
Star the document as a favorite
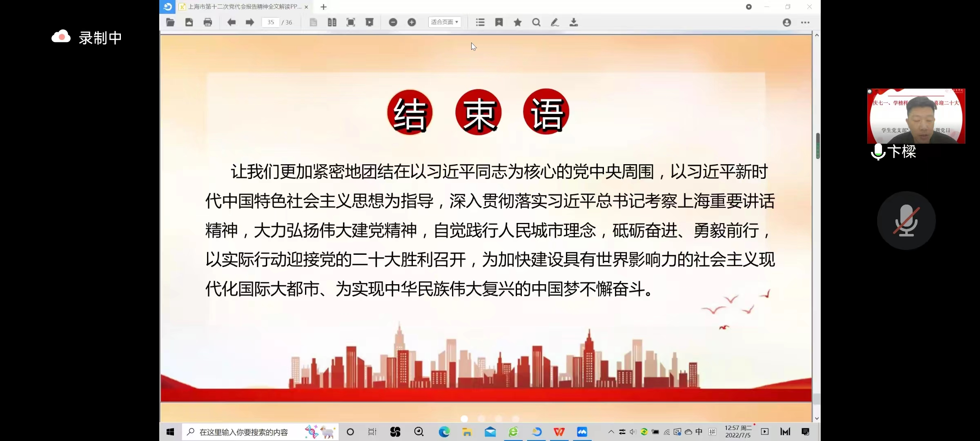(517, 22)
